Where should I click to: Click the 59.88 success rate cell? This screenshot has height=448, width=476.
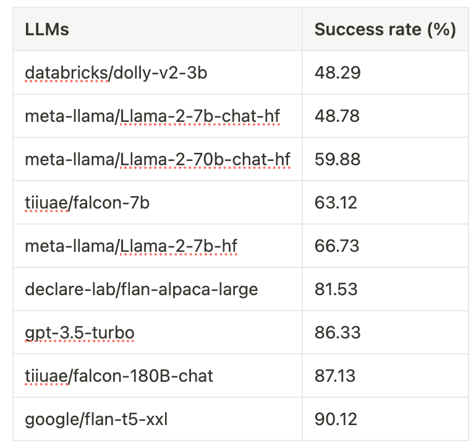[337, 160]
